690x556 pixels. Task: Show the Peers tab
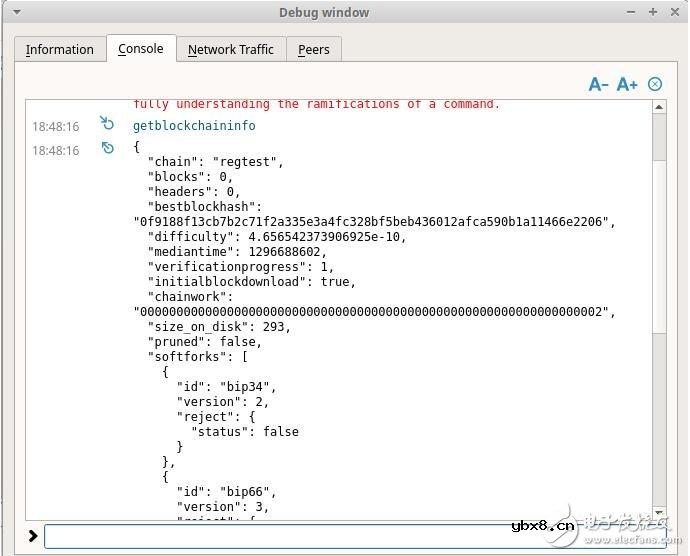(x=313, y=49)
